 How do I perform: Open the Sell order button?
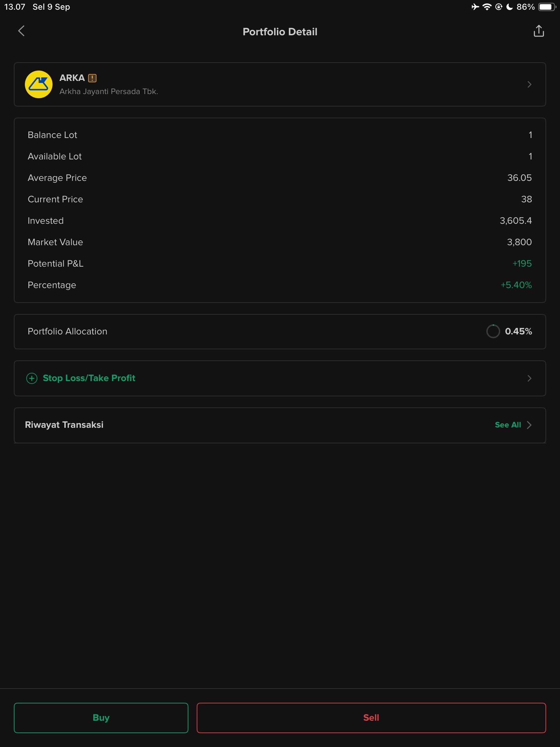point(371,718)
